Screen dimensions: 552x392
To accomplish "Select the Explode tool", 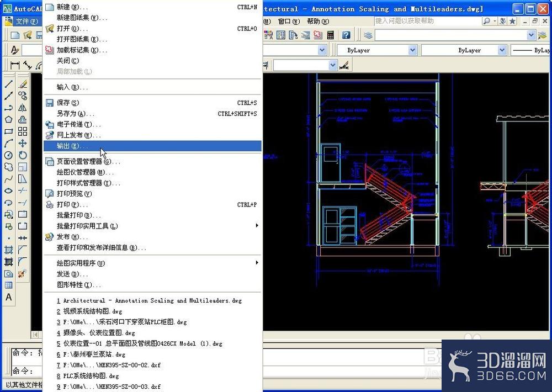I will click(23, 274).
